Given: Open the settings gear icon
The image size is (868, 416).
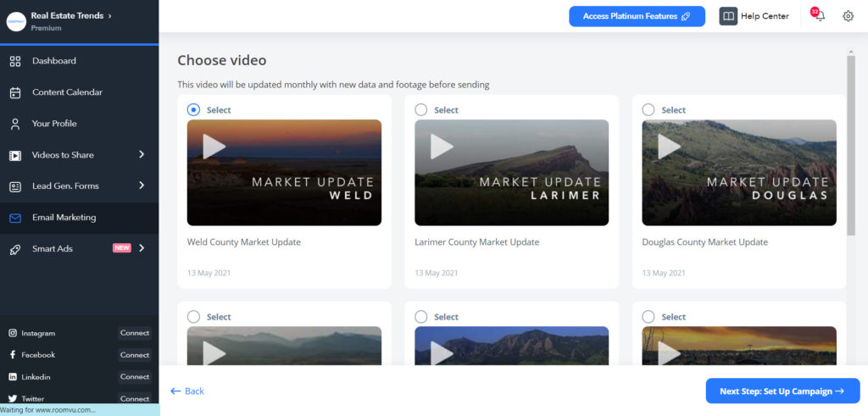Looking at the screenshot, I should [848, 16].
